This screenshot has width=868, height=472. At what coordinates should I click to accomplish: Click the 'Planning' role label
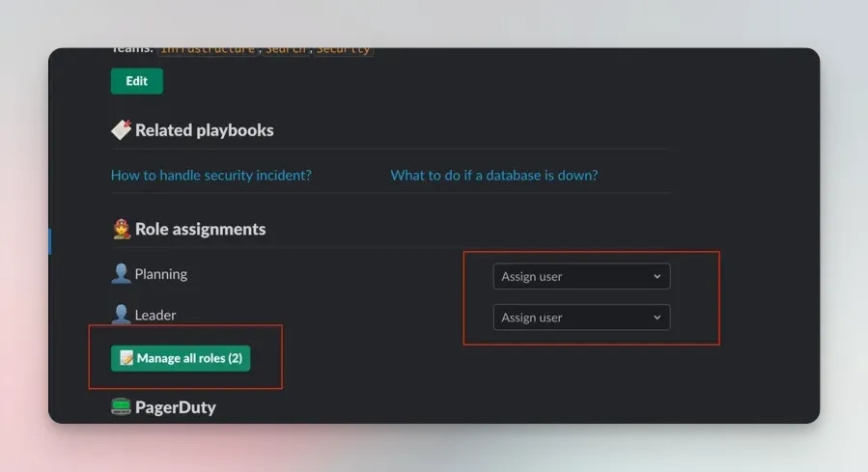(x=161, y=274)
